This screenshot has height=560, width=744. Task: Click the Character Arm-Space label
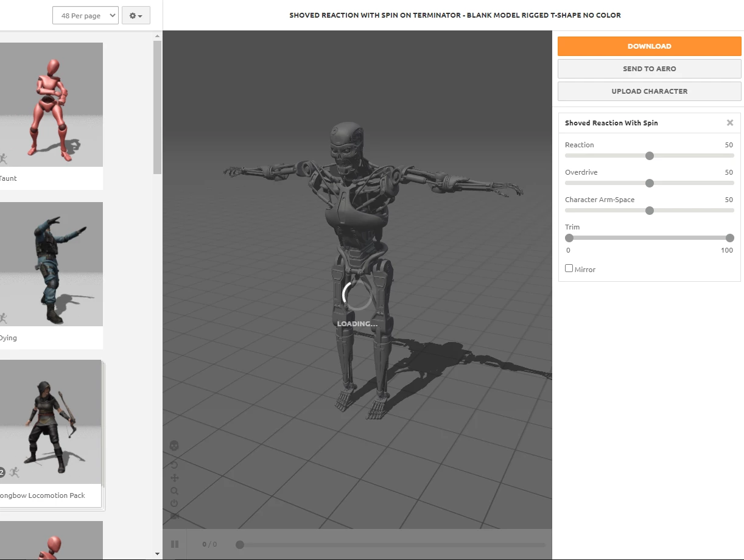tap(600, 200)
